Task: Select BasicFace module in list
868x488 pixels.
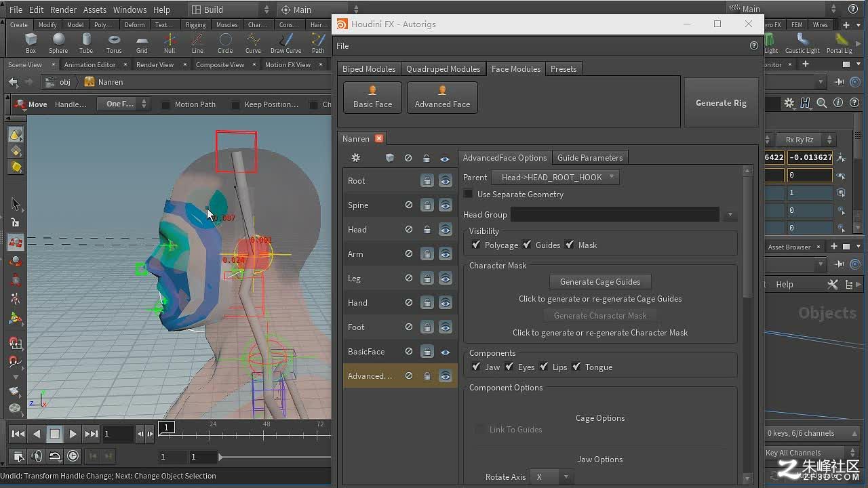Action: point(366,352)
